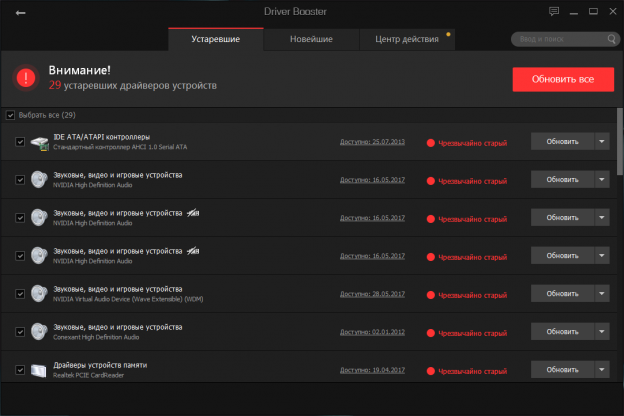The height and width of the screenshot is (416, 624).
Task: Click the search magnifier icon
Action: 611,39
